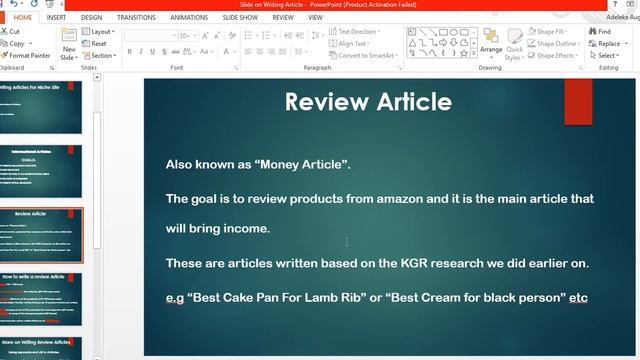
Task: Click the slide panel scroll up arrow
Action: (97, 77)
